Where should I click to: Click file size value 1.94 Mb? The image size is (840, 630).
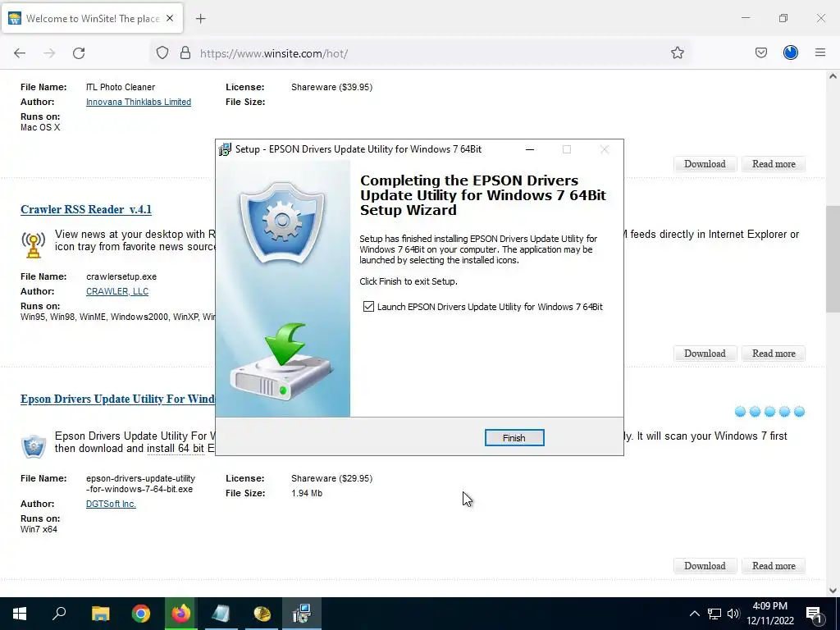tap(307, 493)
